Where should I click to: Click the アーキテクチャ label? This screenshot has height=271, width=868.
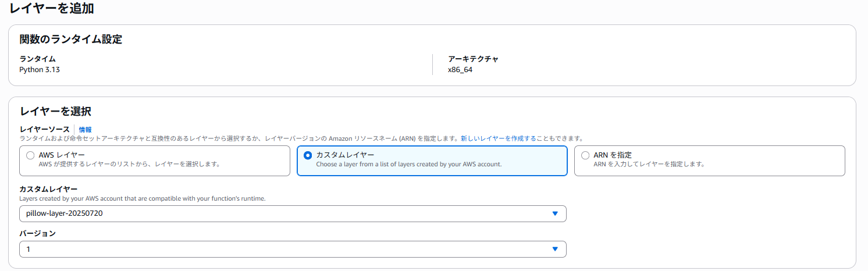(473, 59)
